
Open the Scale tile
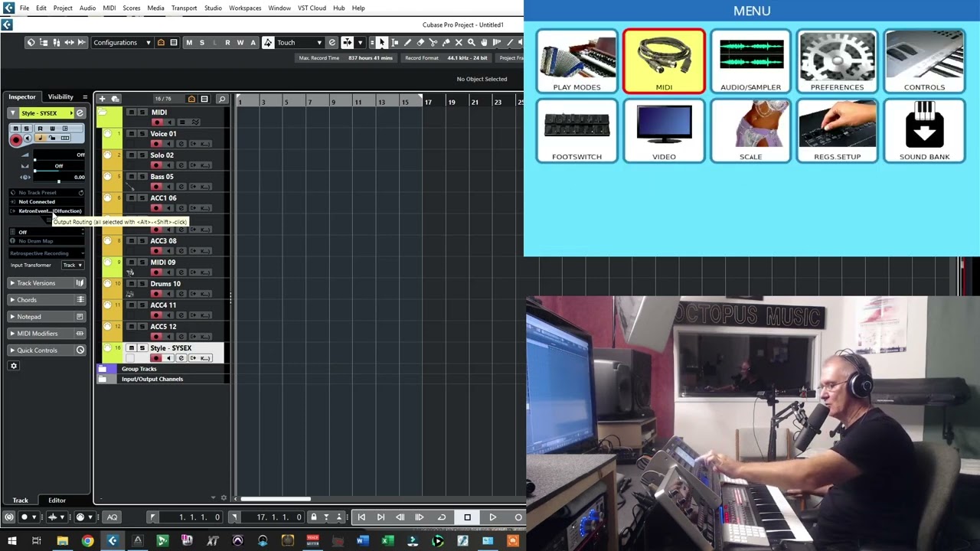[750, 131]
